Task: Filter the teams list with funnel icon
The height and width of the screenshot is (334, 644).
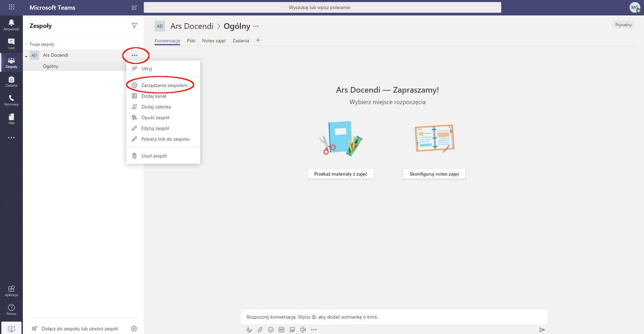Action: click(134, 26)
